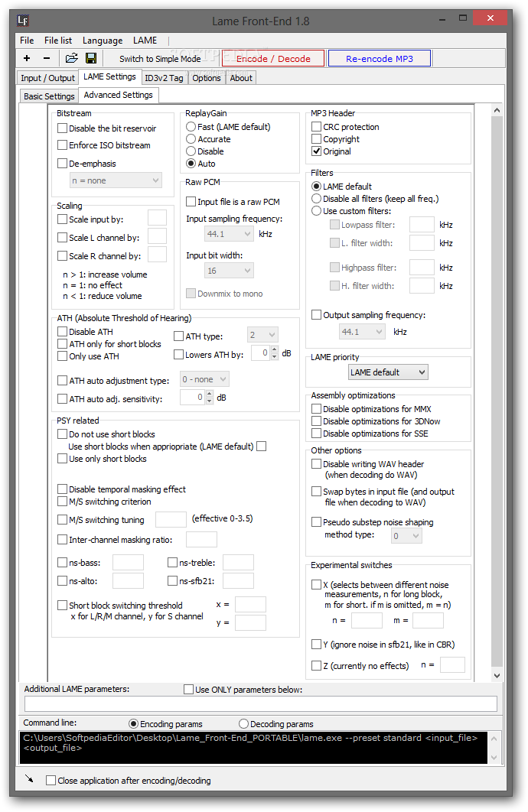Click the Re-encode MP3 button
The height and width of the screenshot is (812, 528).
click(380, 59)
